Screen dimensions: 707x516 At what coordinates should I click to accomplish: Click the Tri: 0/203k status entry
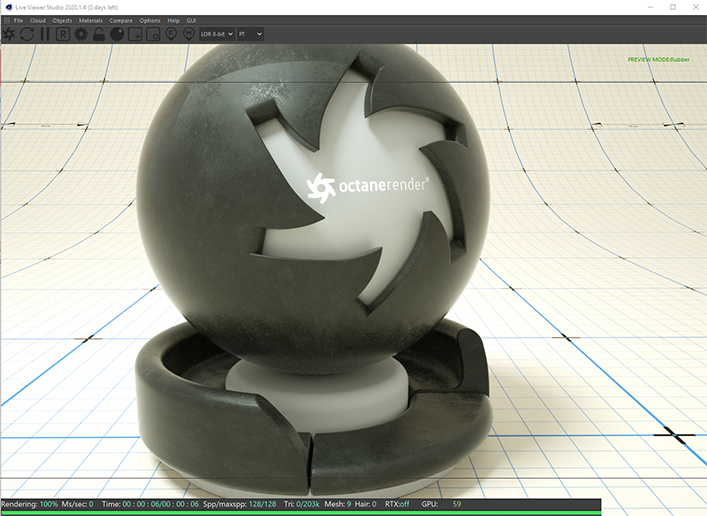pos(302,504)
